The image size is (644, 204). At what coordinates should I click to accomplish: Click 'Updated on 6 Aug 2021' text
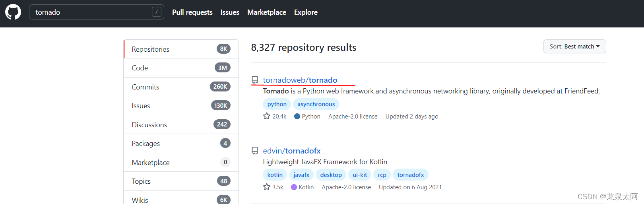pyautogui.click(x=410, y=187)
